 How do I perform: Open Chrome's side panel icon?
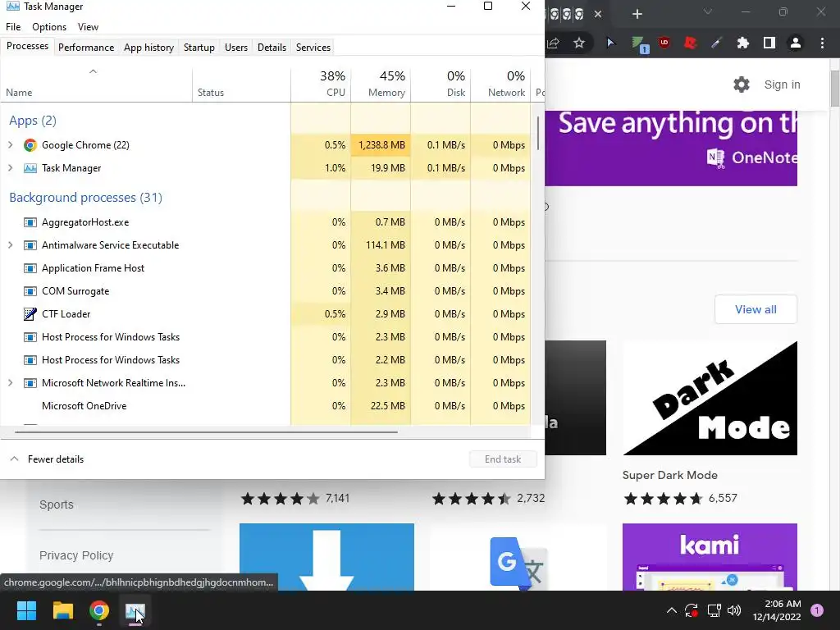769,43
